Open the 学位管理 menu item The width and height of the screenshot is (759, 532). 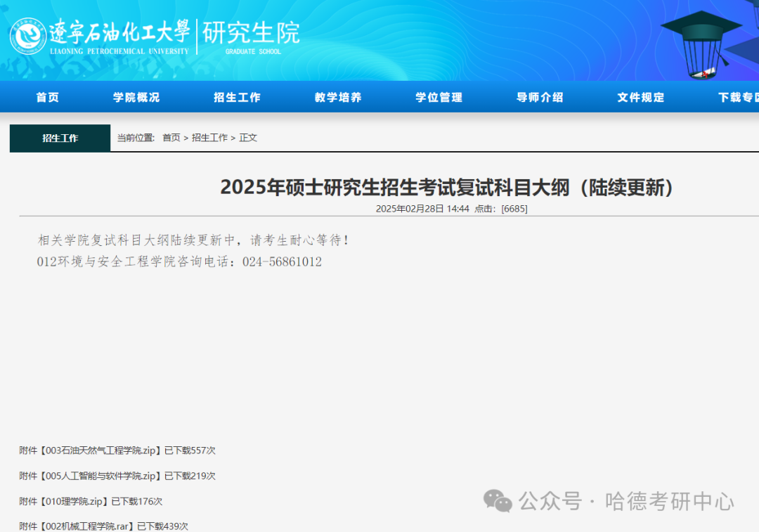439,97
